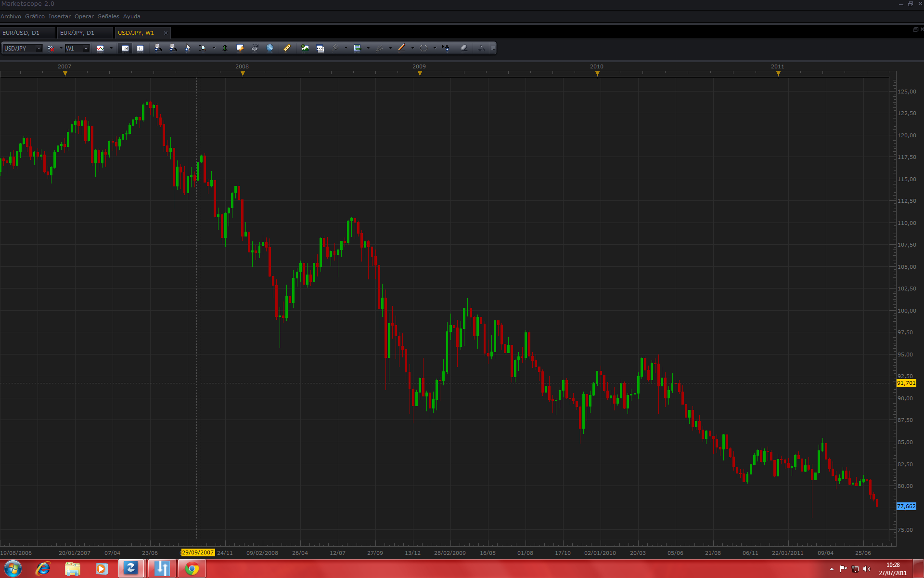Click the cursor pointer tool icon
924x578 pixels.
click(188, 48)
